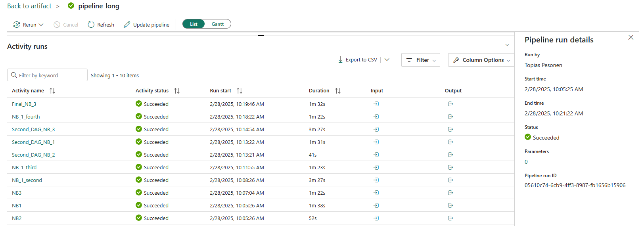Close the Pipeline run details panel
The width and height of the screenshot is (644, 226).
coord(631,37)
